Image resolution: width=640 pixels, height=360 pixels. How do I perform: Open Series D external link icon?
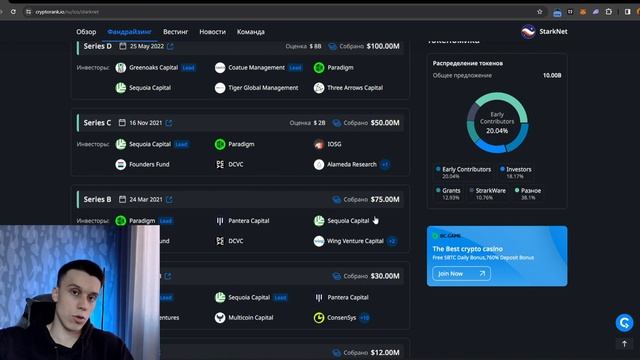[x=170, y=47]
